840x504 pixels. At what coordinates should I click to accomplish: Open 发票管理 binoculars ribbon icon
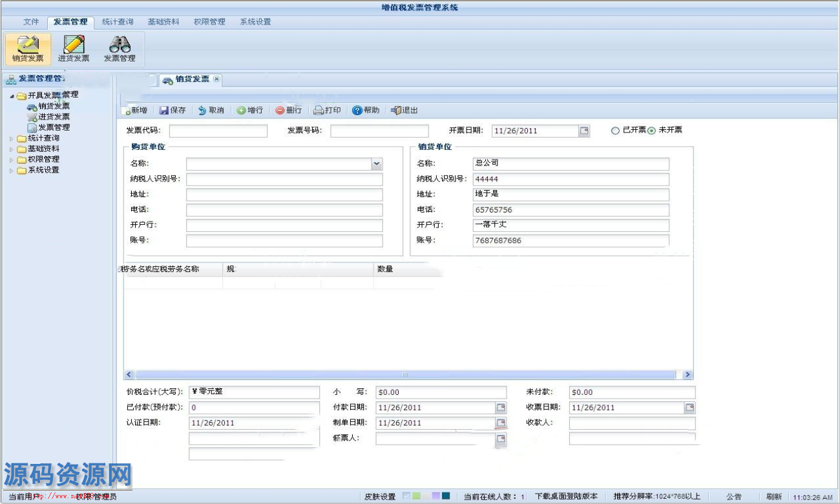pos(120,49)
